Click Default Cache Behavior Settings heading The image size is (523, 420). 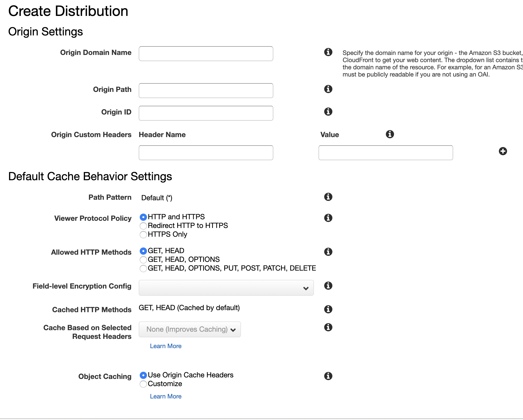pyautogui.click(x=90, y=177)
